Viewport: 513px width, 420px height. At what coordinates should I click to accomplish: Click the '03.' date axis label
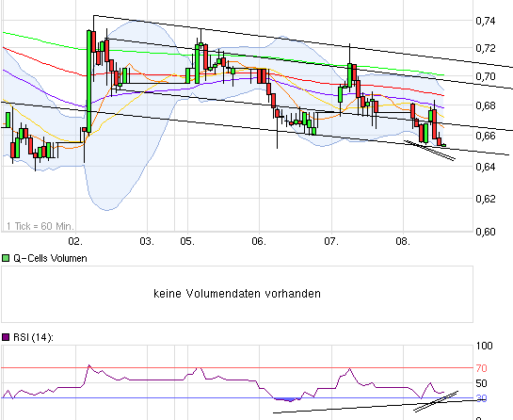147,242
